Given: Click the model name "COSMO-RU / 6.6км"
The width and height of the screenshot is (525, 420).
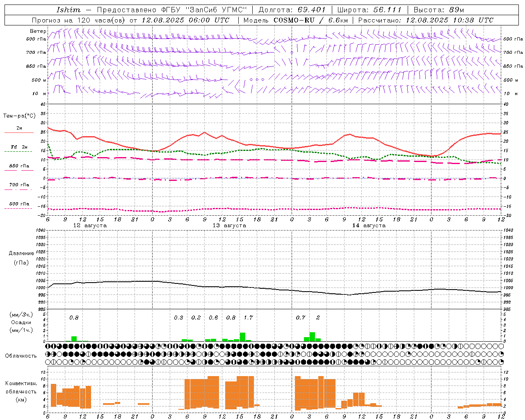Looking at the screenshot, I should (x=311, y=20).
